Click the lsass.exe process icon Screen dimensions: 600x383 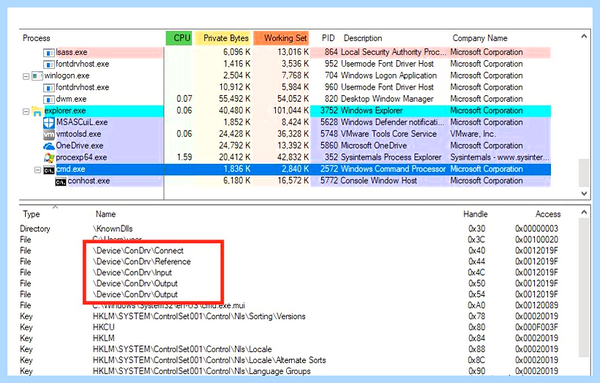(49, 52)
